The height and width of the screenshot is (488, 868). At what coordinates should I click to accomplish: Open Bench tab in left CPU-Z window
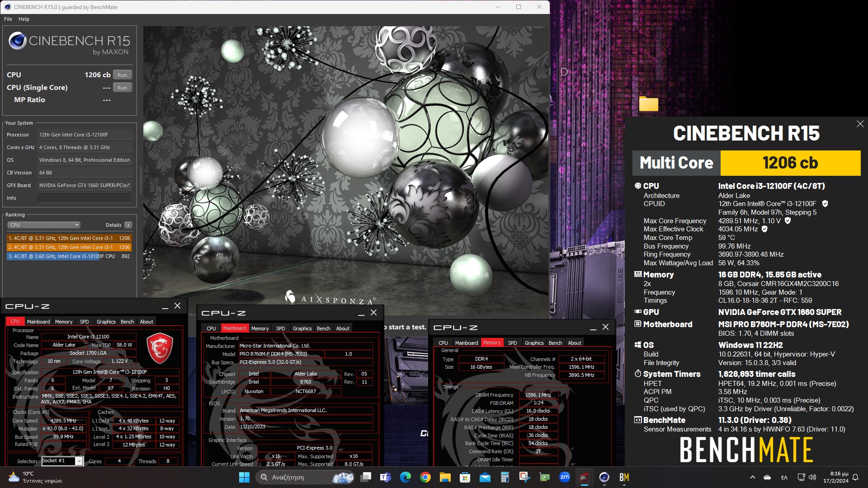tap(127, 322)
